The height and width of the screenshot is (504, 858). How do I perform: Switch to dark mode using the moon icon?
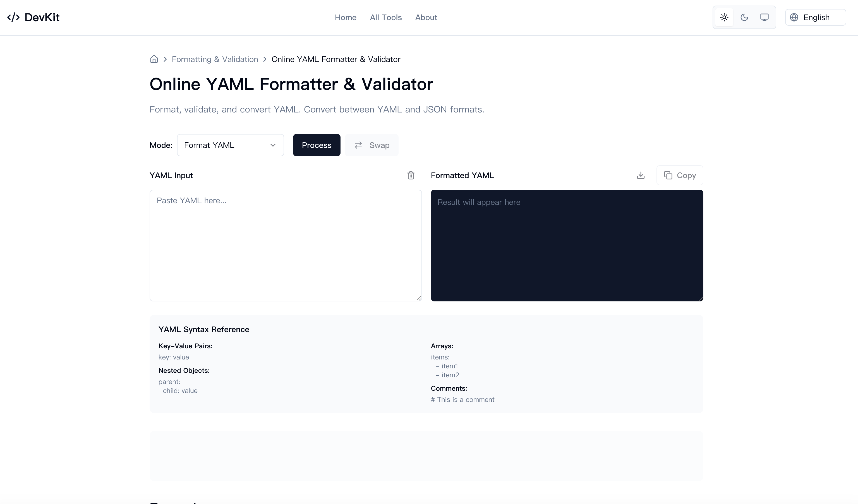[744, 17]
